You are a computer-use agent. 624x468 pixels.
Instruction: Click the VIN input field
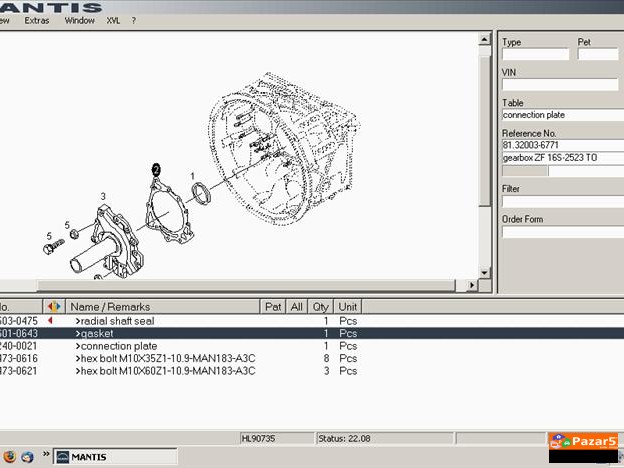click(561, 85)
